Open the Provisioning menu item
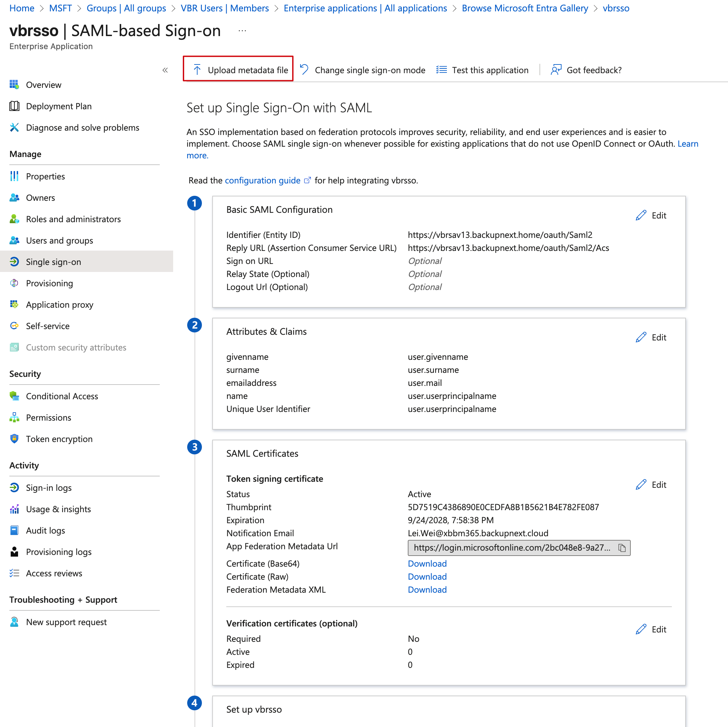The image size is (728, 727). (x=49, y=283)
